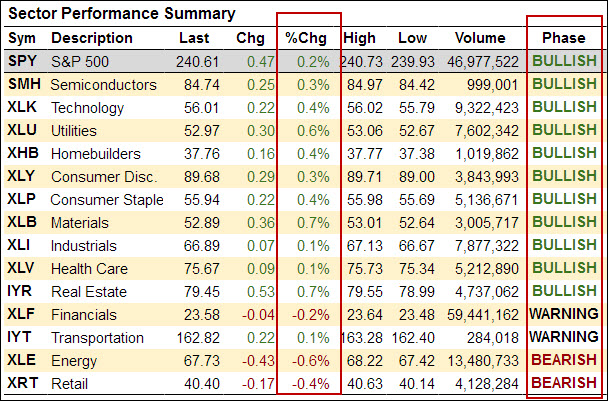Viewport: 608px width, 401px height.
Task: Click the Semiconductors description
Action: pos(104,85)
